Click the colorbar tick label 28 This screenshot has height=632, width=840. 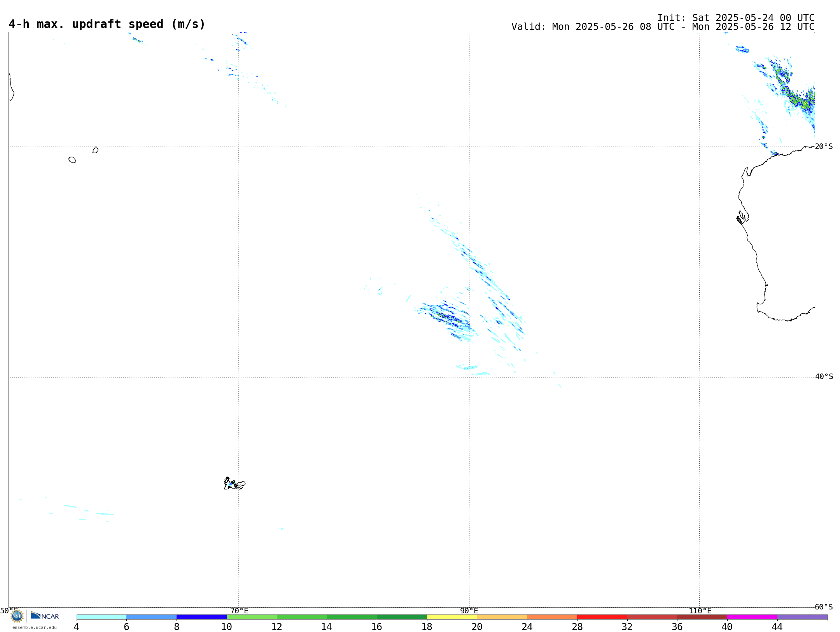point(577,627)
